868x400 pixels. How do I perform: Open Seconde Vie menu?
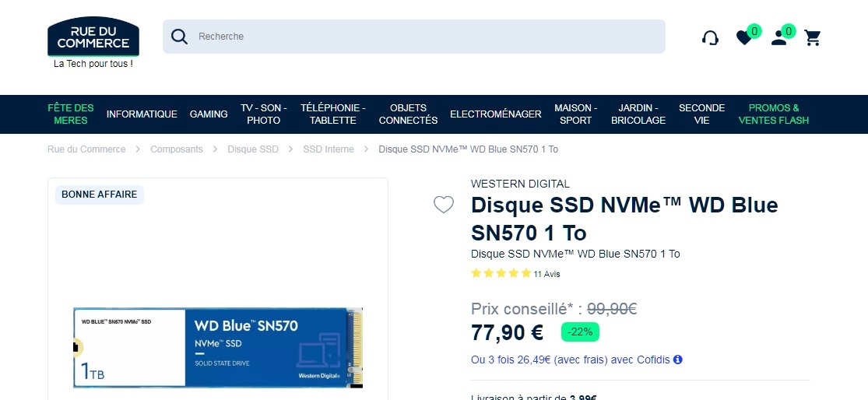click(701, 114)
